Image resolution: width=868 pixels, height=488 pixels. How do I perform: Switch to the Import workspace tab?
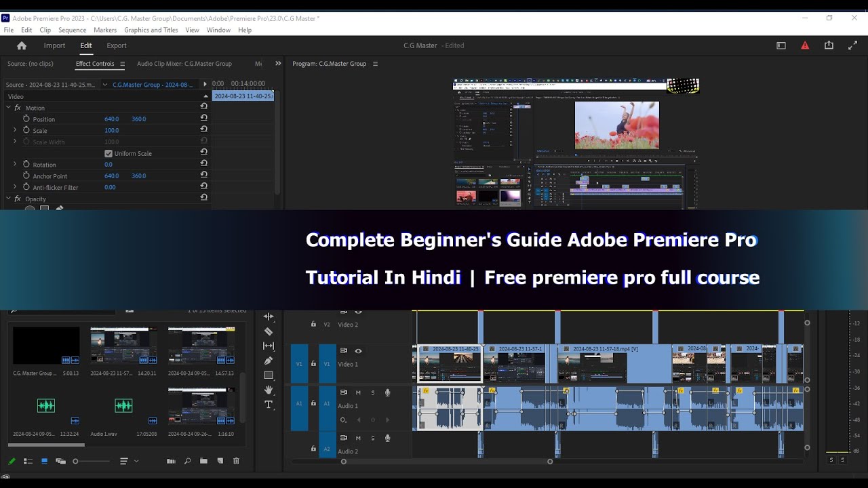pos(54,45)
